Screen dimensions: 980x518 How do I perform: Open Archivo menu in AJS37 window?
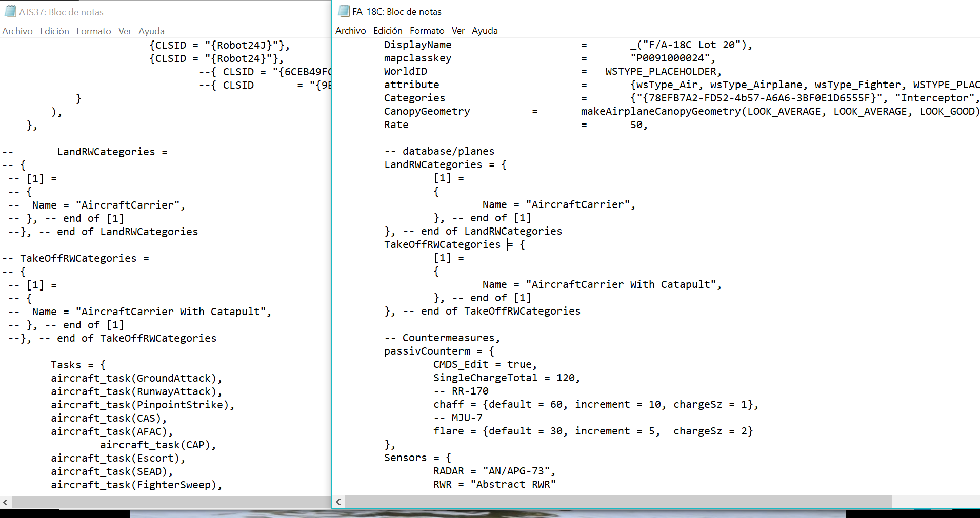pos(17,31)
